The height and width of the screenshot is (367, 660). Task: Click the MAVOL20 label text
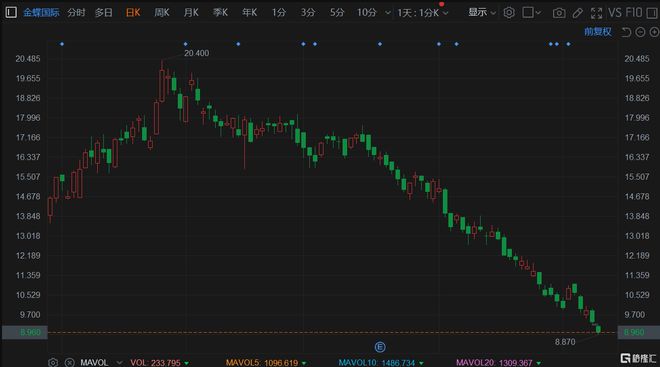475,363
